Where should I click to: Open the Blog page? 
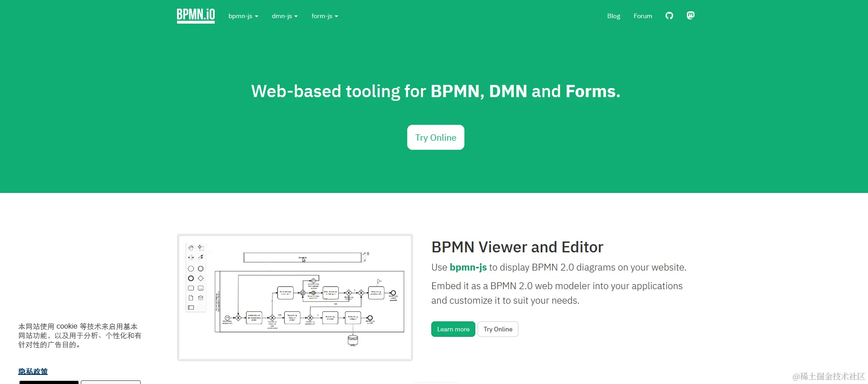pos(613,16)
